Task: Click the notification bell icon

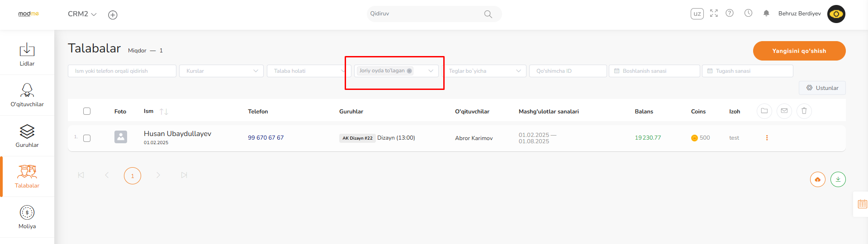Action: [766, 14]
